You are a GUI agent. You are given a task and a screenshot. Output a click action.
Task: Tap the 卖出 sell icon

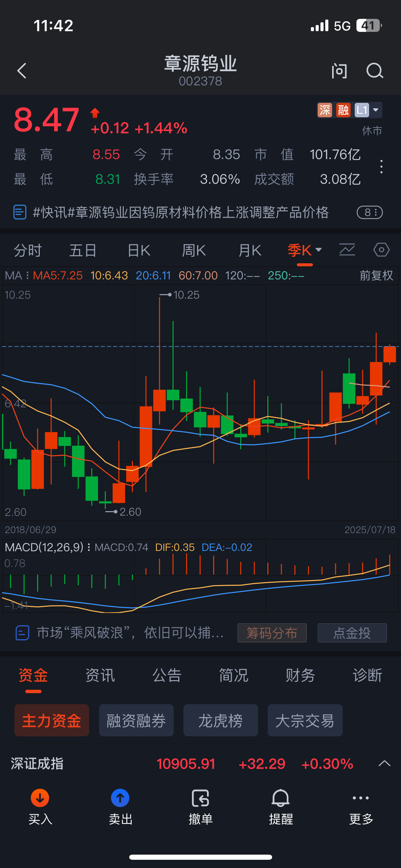[120, 798]
